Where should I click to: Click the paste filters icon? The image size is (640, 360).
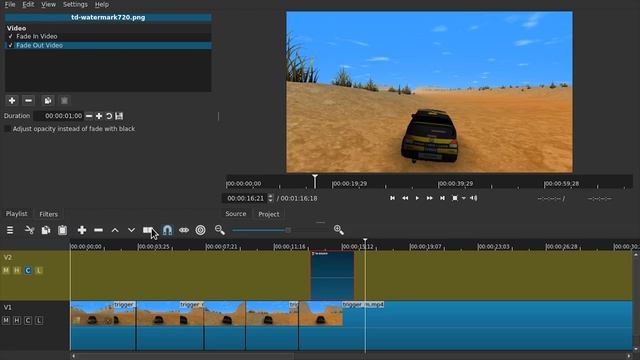coord(64,100)
